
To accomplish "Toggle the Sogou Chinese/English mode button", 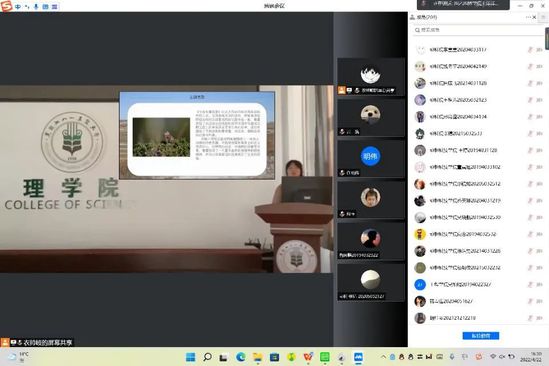I will pyautogui.click(x=18, y=7).
